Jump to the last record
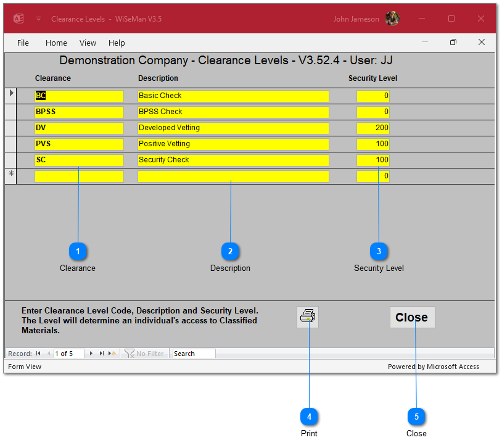The width and height of the screenshot is (502, 448). click(102, 354)
